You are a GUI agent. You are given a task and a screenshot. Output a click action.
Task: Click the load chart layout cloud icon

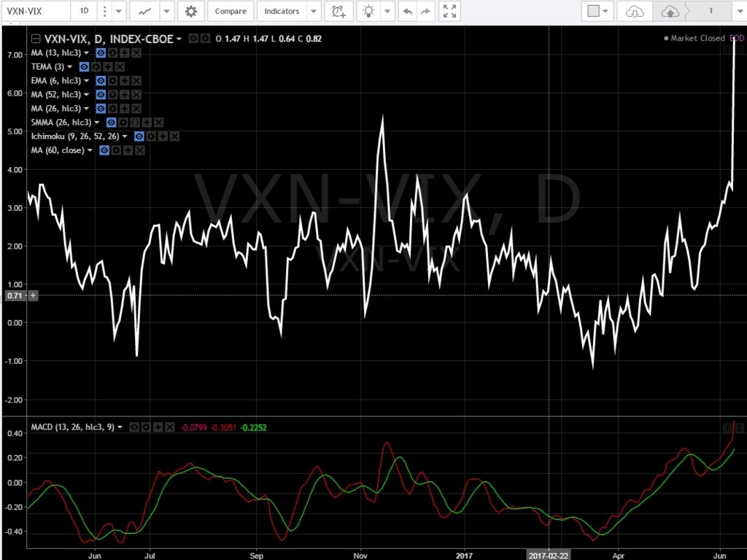pyautogui.click(x=635, y=11)
